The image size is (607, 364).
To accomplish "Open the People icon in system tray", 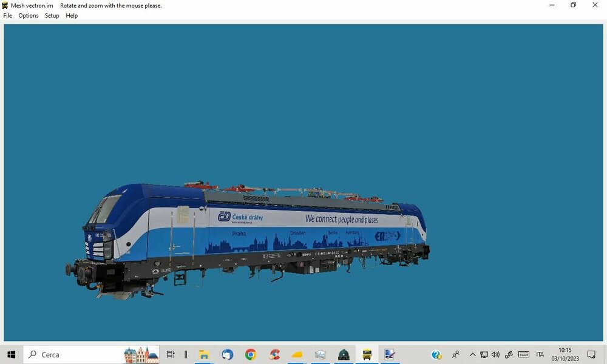I will pos(456,354).
